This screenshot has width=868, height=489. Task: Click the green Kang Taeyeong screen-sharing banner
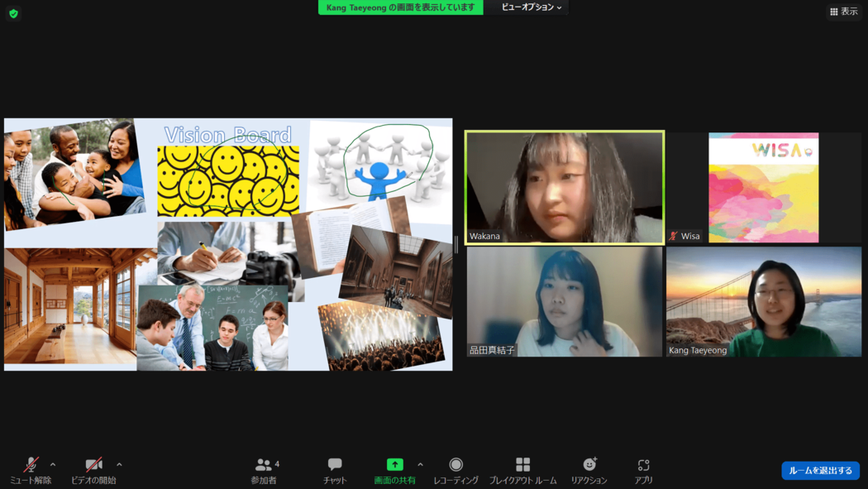(401, 7)
